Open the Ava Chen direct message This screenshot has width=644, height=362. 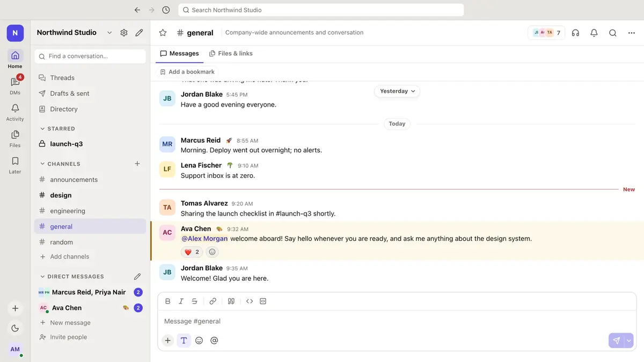[90, 308]
